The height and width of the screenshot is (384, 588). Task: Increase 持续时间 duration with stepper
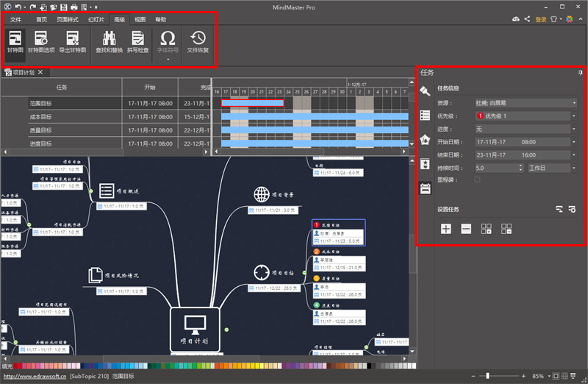pyautogui.click(x=520, y=166)
